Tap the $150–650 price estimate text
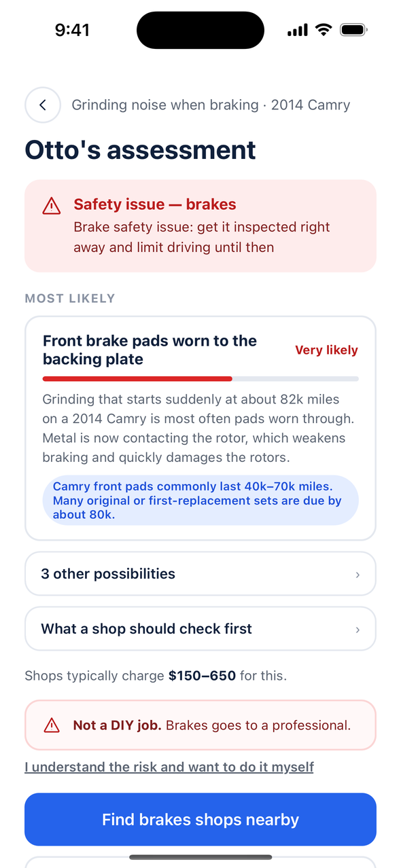Viewport: 401px width, 868px height. (203, 676)
